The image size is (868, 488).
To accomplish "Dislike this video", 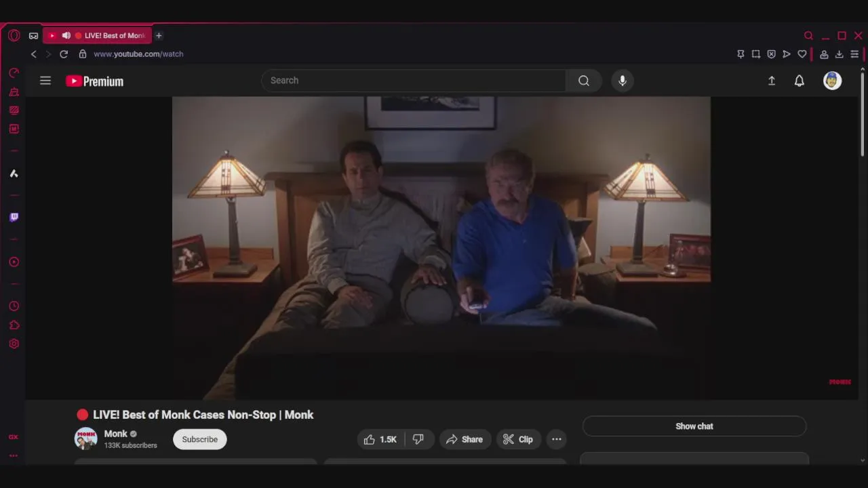I will (418, 439).
